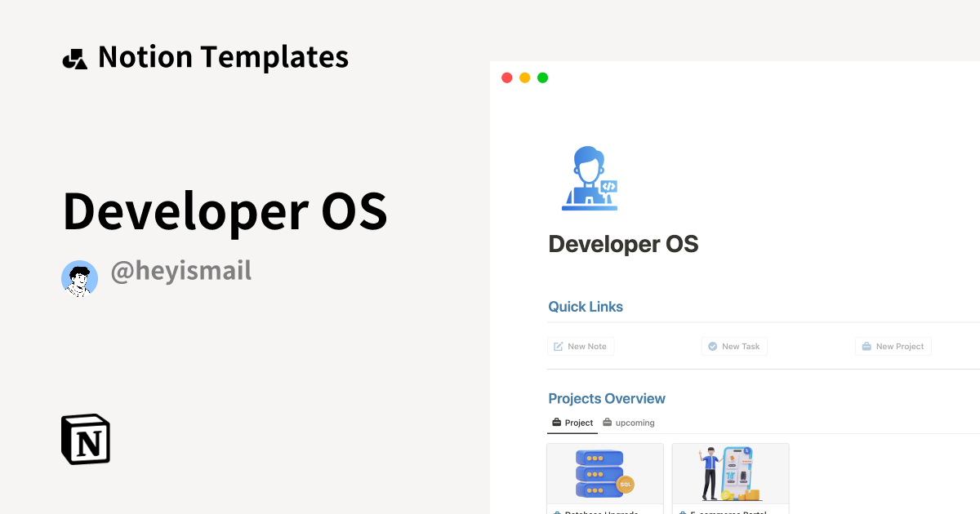The height and width of the screenshot is (514, 980).
Task: Click the checkmark icon inside New Task button
Action: (x=711, y=346)
